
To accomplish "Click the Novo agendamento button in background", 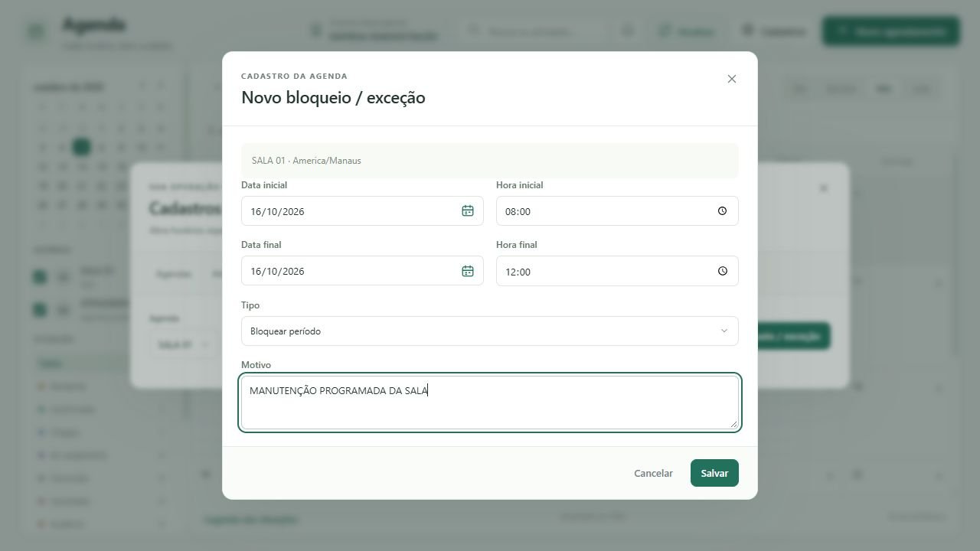I will point(891,31).
